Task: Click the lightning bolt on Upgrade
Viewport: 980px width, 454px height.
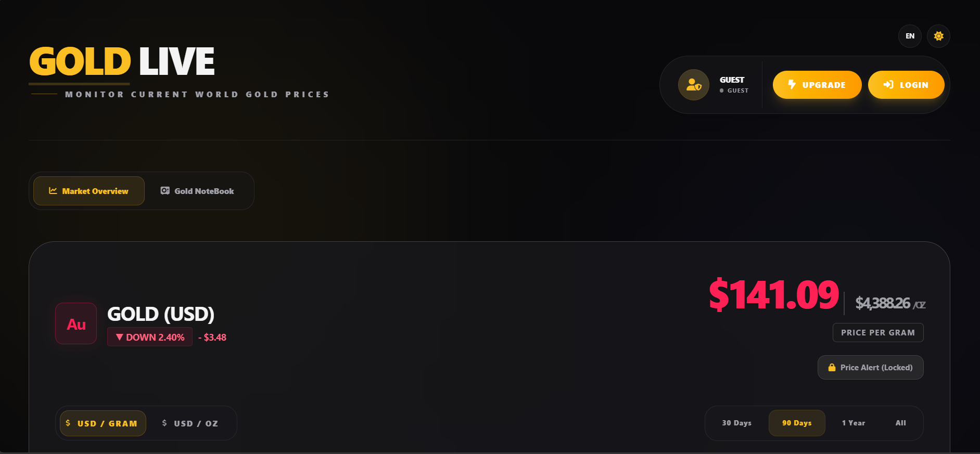Action: 792,84
